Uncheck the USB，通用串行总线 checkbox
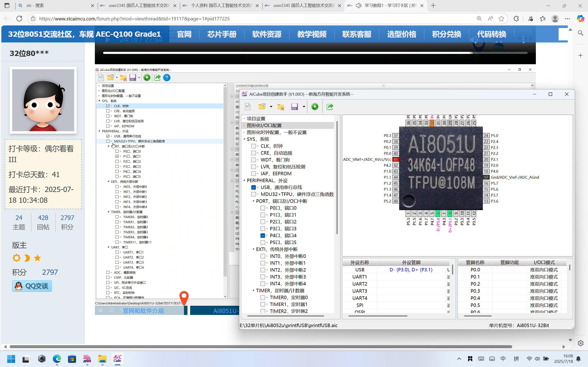The height and width of the screenshot is (367, 588). (x=253, y=187)
